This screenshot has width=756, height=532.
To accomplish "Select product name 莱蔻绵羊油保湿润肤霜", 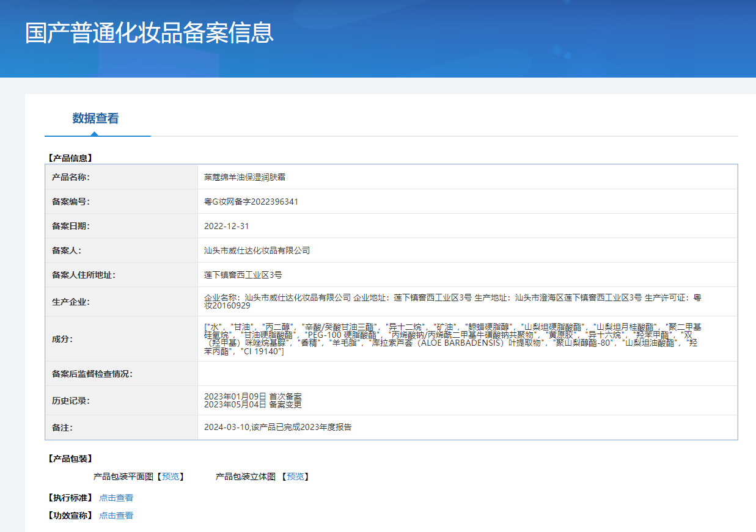I will click(x=244, y=177).
